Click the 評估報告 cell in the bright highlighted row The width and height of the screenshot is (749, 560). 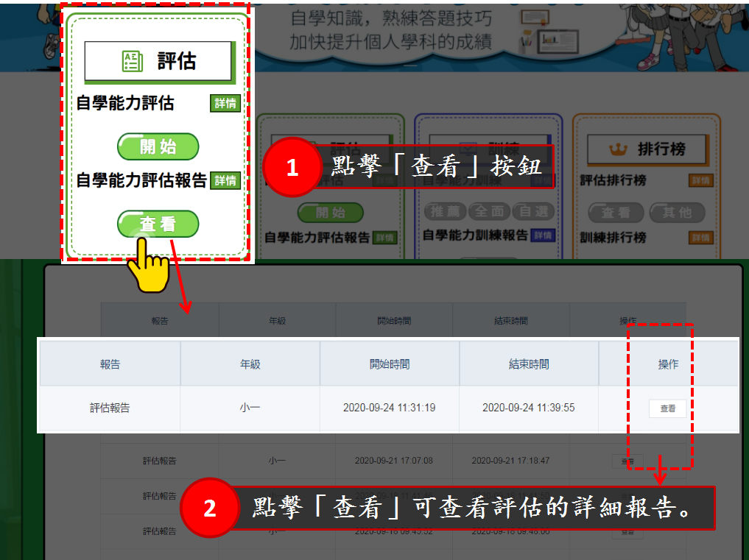pos(110,408)
